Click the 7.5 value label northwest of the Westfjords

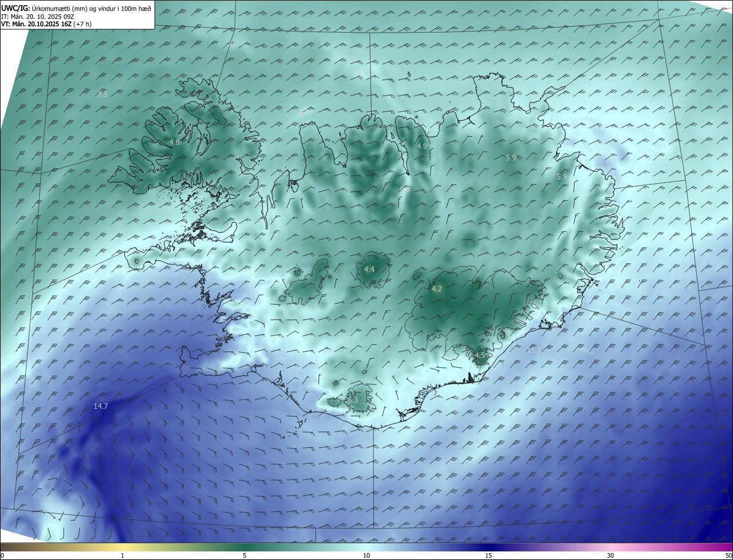pyautogui.click(x=102, y=94)
